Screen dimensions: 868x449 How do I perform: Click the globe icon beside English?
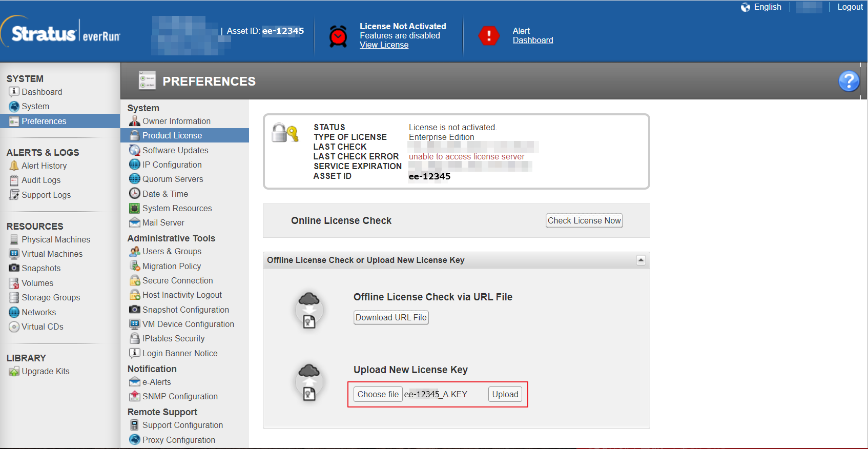[746, 7]
